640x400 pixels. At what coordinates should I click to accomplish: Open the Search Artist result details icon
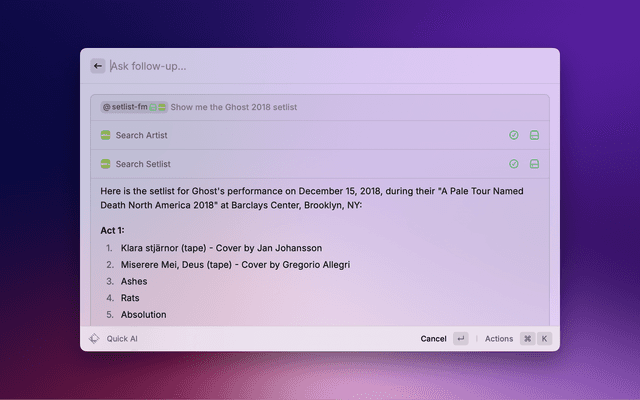coord(534,135)
